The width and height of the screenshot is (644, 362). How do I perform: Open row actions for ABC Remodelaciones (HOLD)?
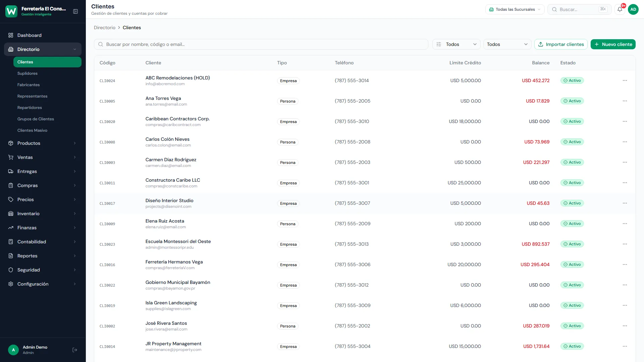(x=625, y=80)
